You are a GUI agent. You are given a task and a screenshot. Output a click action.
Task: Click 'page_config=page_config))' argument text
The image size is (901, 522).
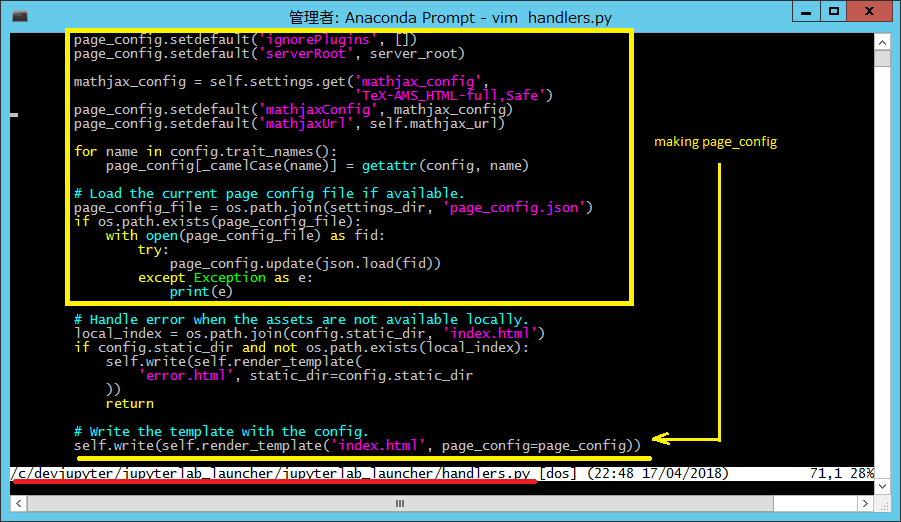541,446
